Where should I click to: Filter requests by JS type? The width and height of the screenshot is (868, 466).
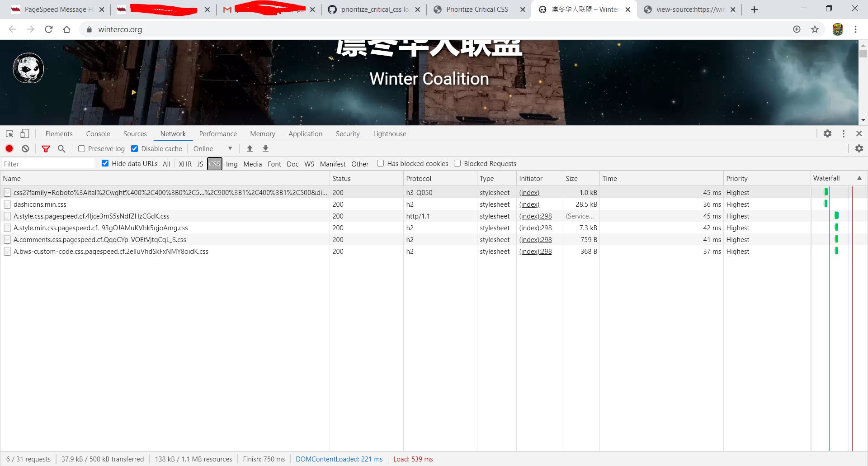click(200, 164)
